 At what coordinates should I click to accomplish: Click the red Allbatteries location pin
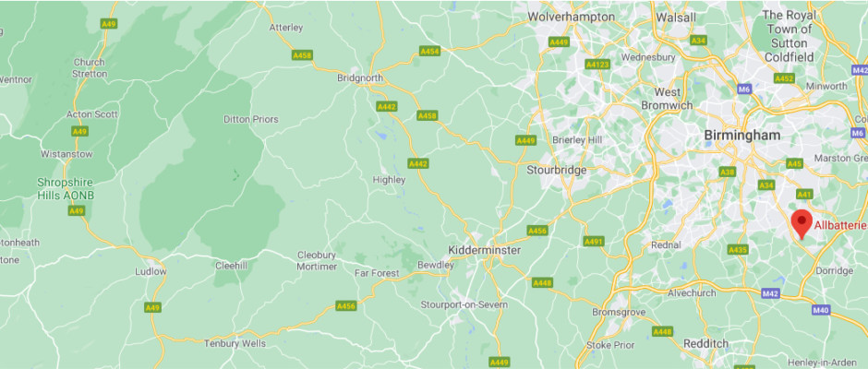click(x=801, y=224)
